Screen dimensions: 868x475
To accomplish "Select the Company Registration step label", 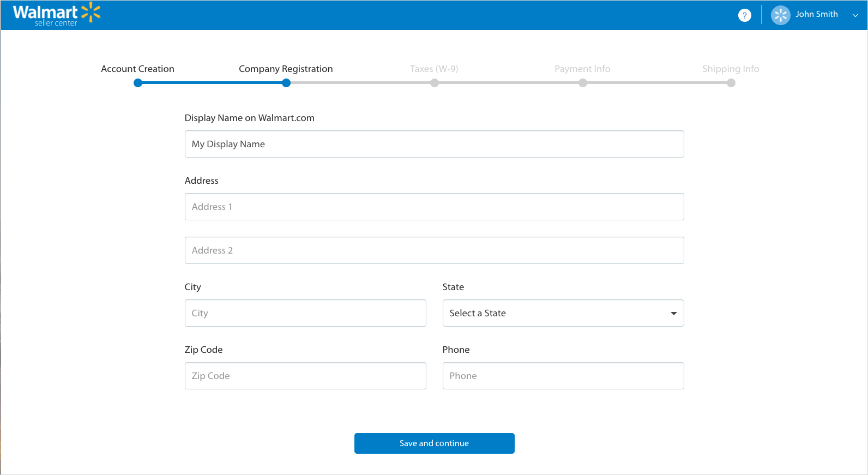I will 286,69.
